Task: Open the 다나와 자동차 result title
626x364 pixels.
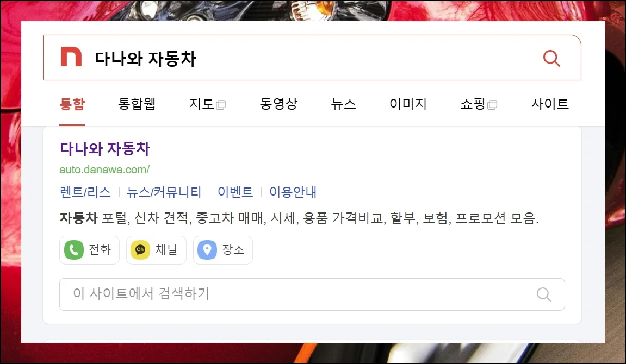Action: click(x=104, y=149)
